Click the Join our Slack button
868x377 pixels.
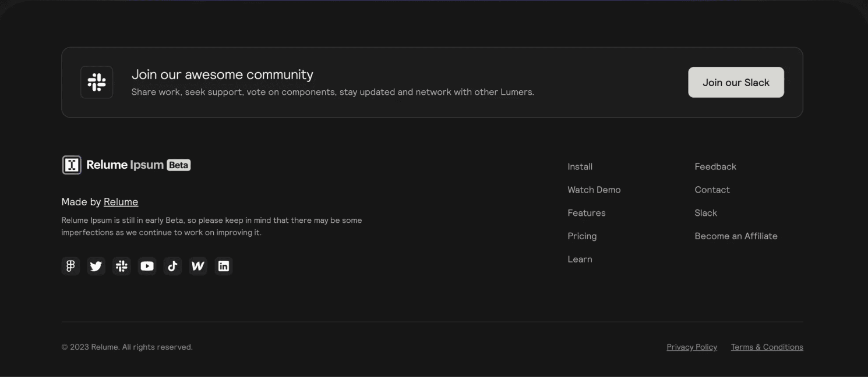[736, 82]
